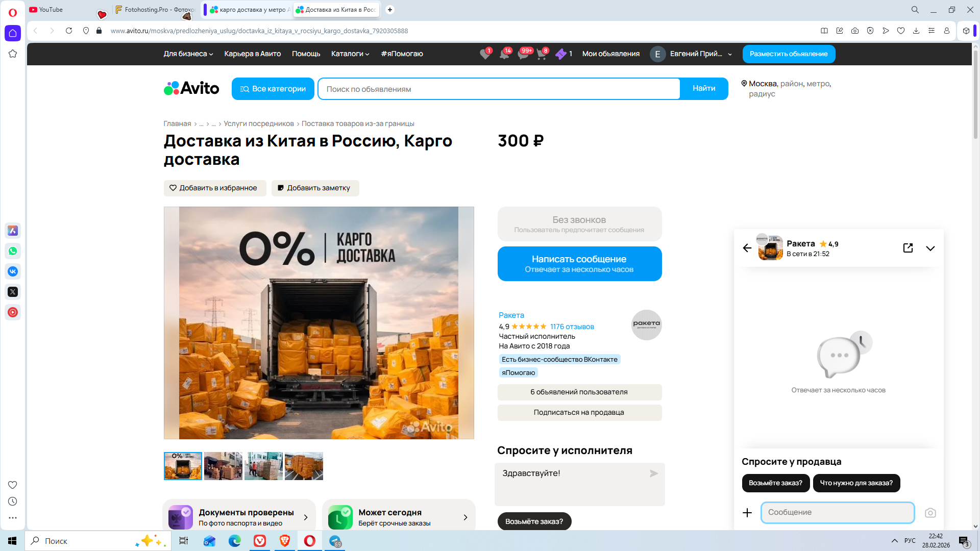Toggle Добавить в избранное for this listing
Viewport: 980px width, 551px height.
pos(214,188)
